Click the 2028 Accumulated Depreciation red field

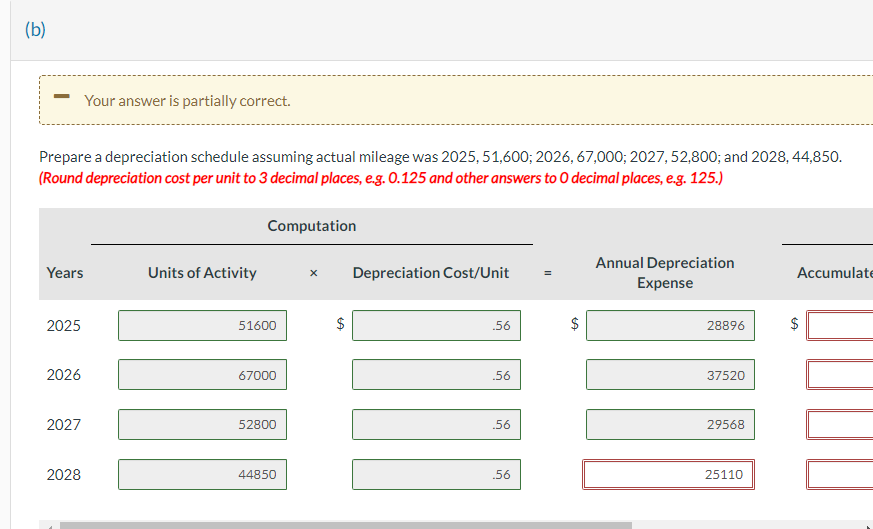click(840, 474)
